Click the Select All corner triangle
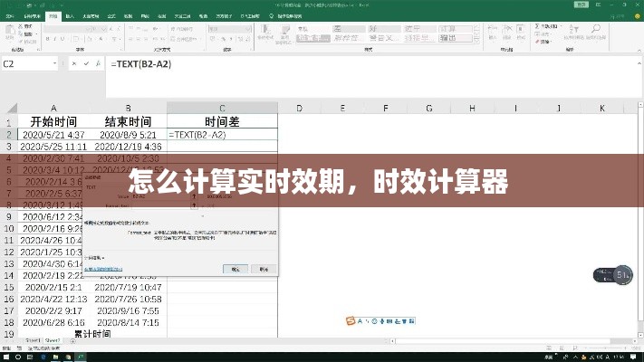Screen dimensions: 644x362 [8, 109]
